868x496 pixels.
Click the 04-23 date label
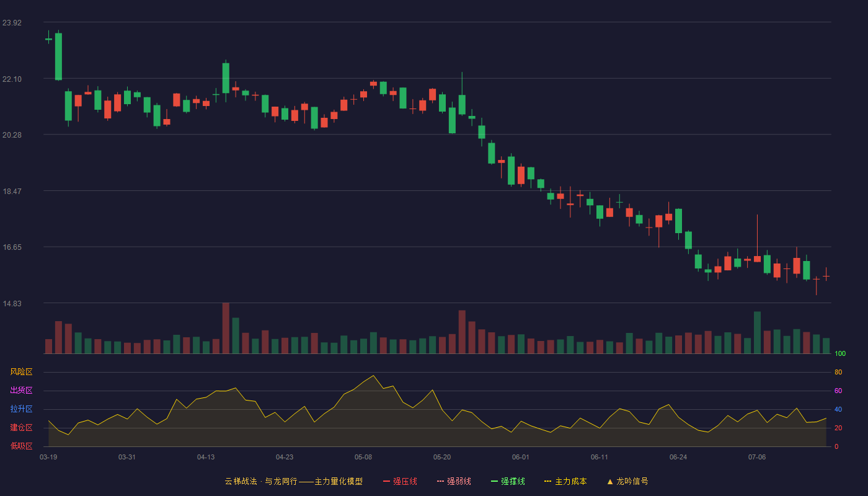[285, 457]
